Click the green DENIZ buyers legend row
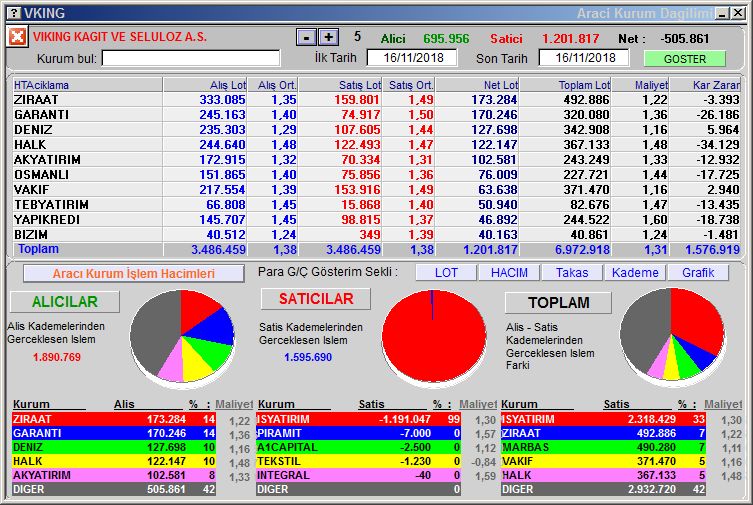 [114, 447]
